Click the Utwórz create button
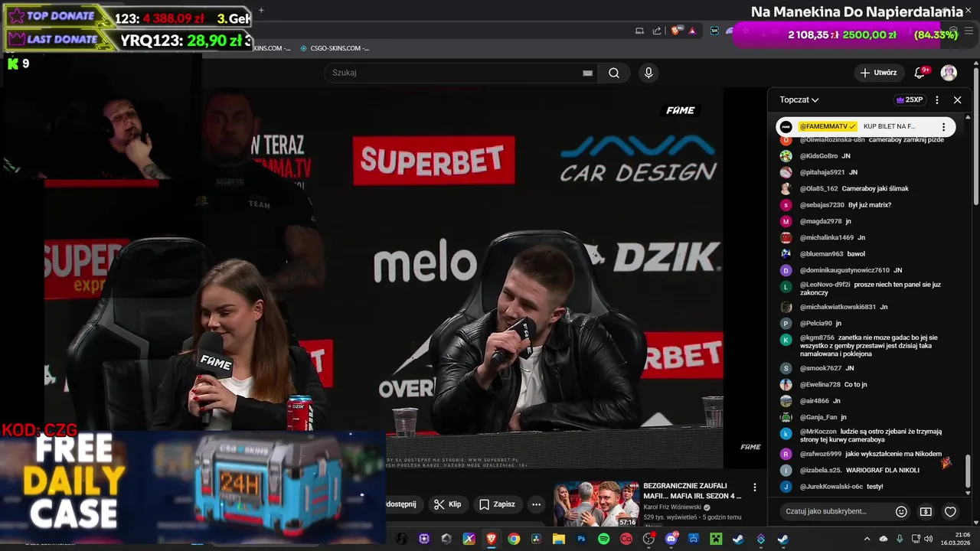This screenshot has width=980, height=551. 878,73
